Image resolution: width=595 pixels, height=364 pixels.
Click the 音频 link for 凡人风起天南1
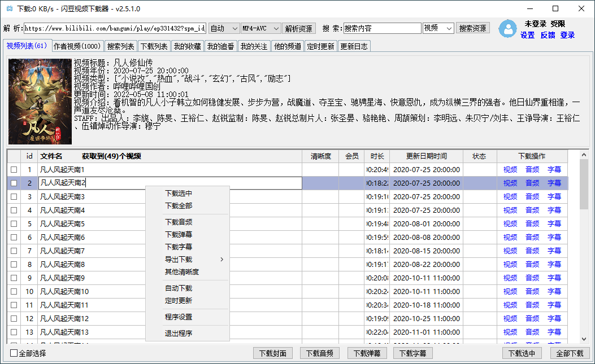532,169
